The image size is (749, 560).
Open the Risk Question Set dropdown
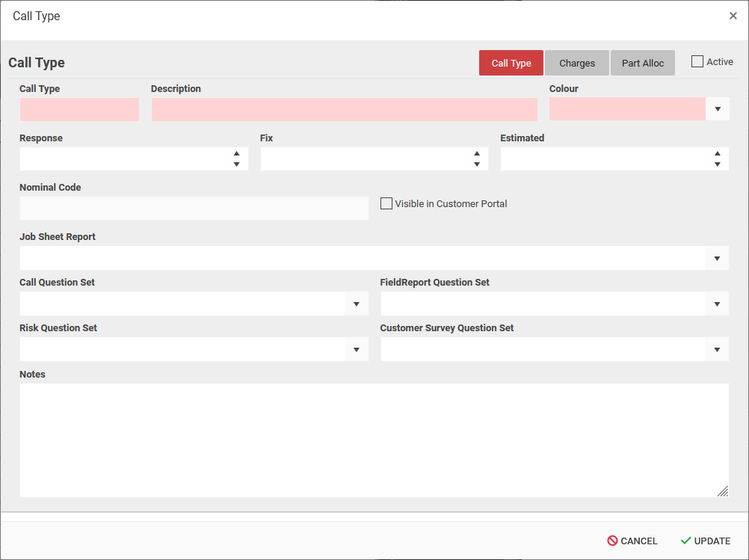[x=356, y=349]
